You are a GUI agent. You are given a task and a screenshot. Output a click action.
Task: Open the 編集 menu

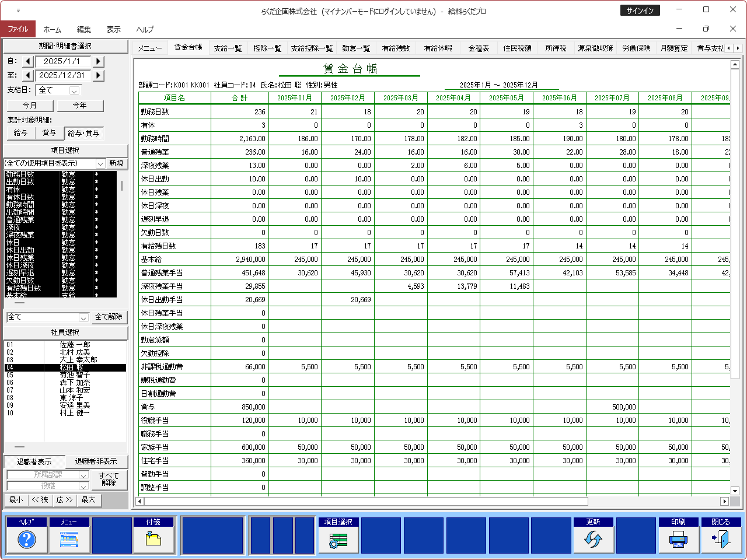pos(83,29)
